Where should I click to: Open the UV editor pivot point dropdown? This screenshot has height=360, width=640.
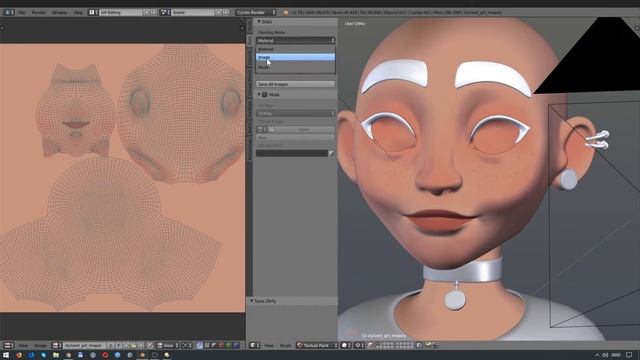click(x=187, y=345)
